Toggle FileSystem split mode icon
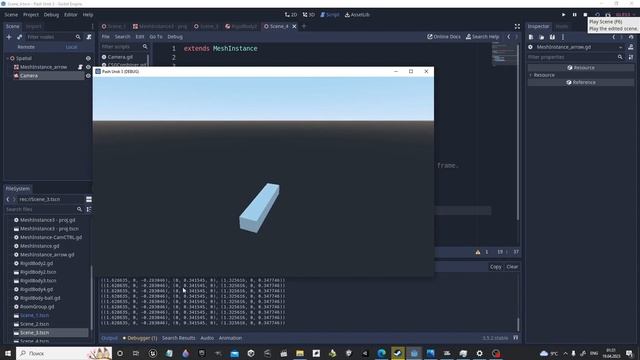This screenshot has height=360, width=640. 89,199
